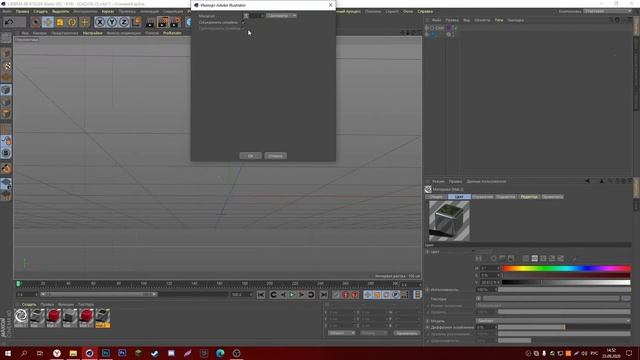The height and width of the screenshot is (360, 640).
Task: Pick the eyedropper color picker
Action: coord(574,258)
